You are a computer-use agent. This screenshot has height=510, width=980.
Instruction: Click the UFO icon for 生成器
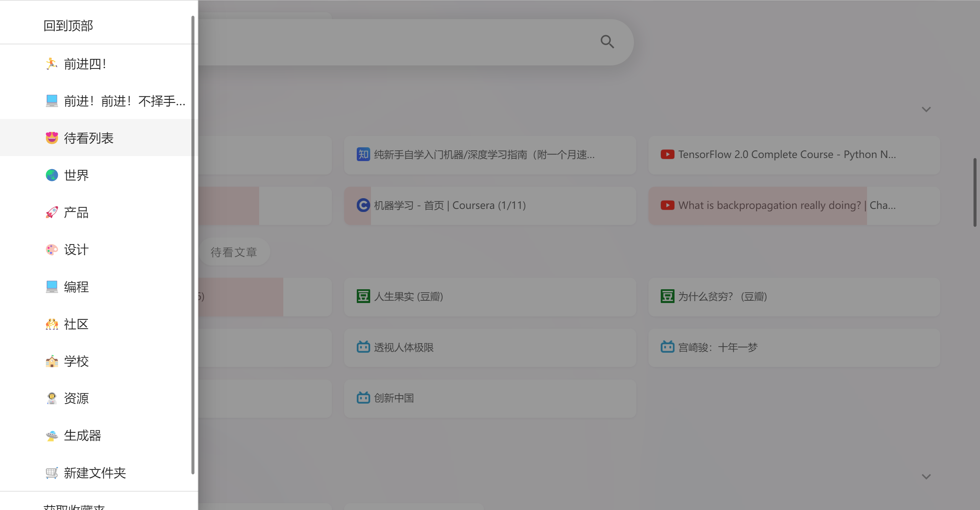[x=52, y=435]
